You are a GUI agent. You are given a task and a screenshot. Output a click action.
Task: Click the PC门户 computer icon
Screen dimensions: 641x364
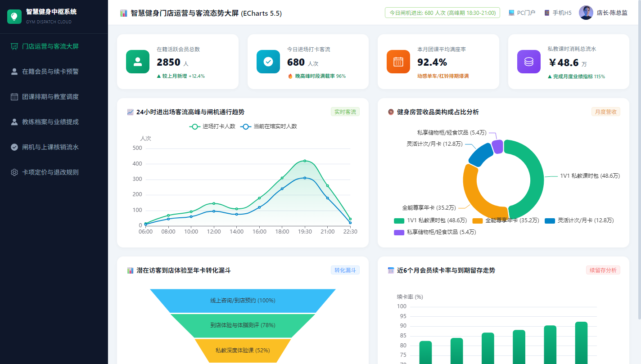coord(511,13)
